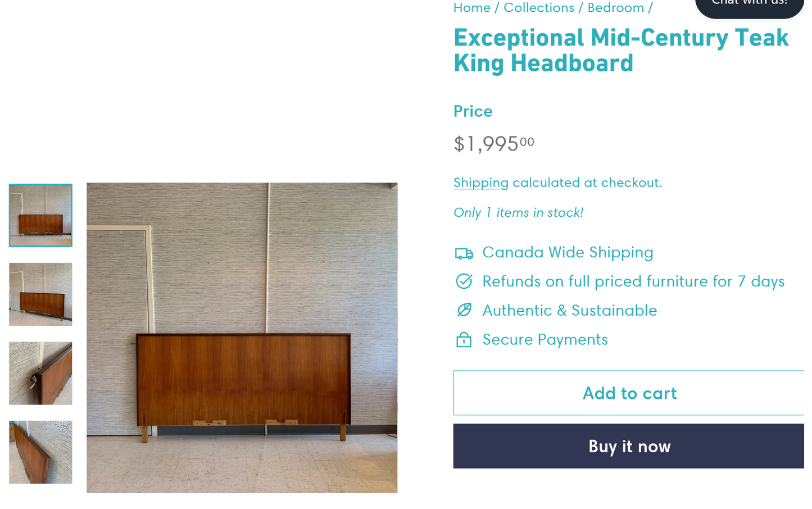This screenshot has width=812, height=509.
Task: Click the Only 1 items in stock notice
Action: point(518,212)
